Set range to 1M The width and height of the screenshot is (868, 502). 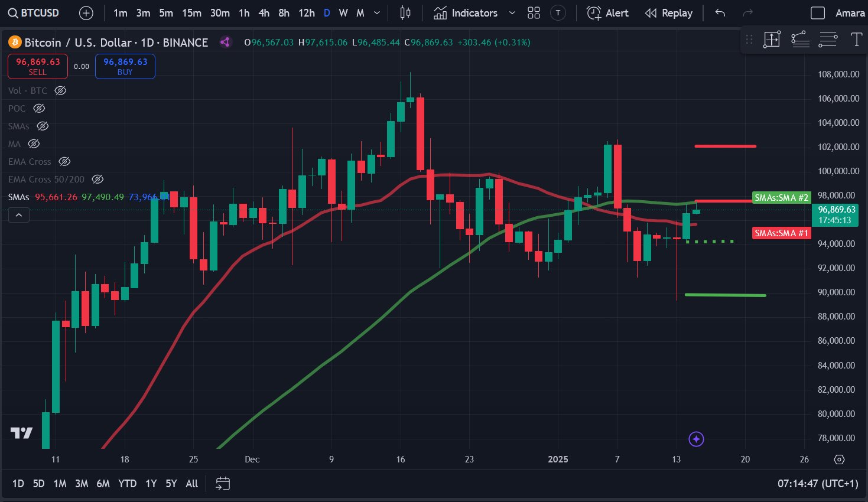[x=60, y=484]
